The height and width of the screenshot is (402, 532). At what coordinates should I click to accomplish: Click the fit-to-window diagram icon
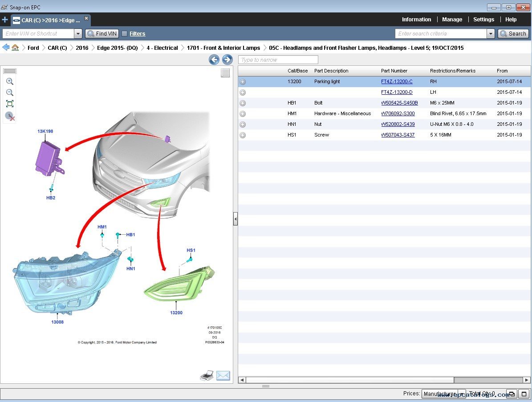coord(9,104)
